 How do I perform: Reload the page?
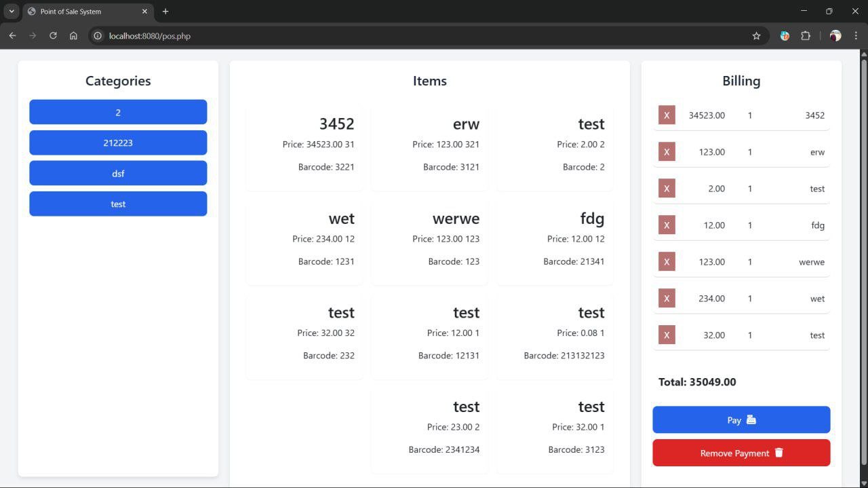click(53, 36)
